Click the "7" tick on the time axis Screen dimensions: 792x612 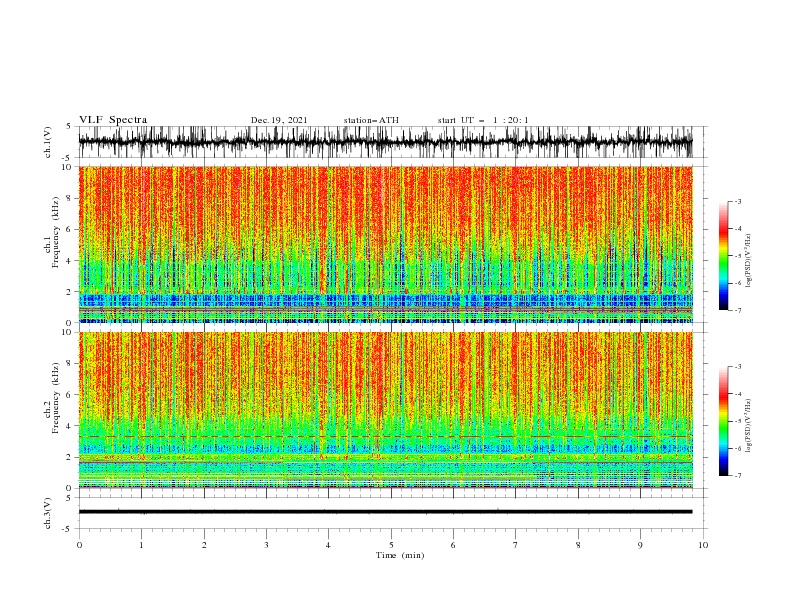click(x=516, y=545)
